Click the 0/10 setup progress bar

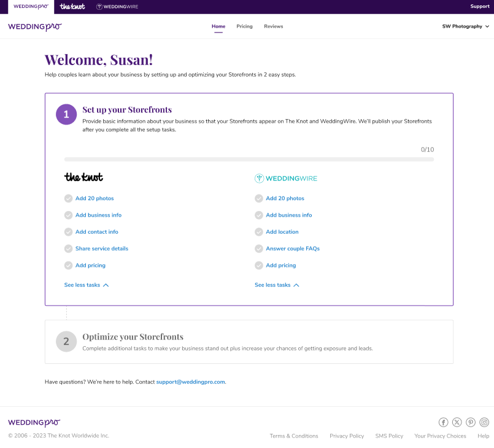[248, 158]
